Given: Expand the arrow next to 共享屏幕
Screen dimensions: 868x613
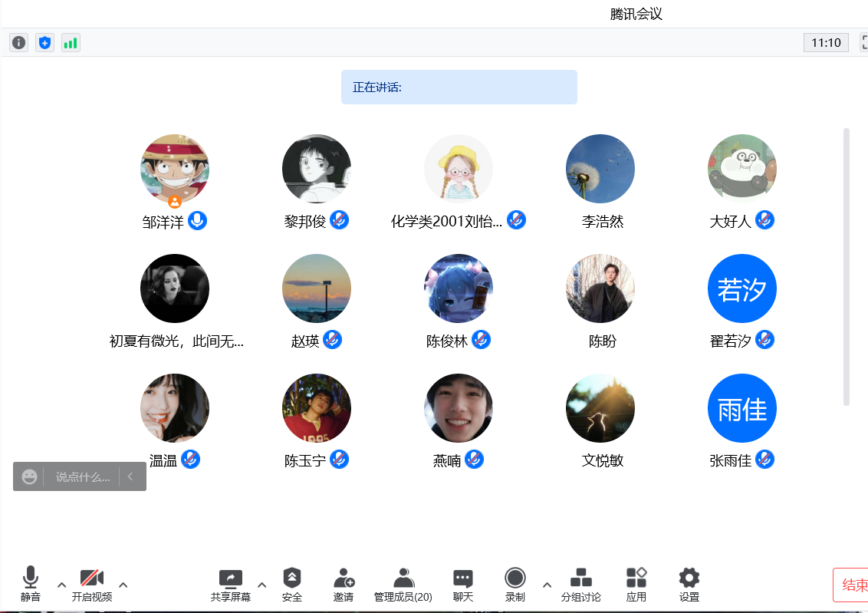Looking at the screenshot, I should click(261, 585).
